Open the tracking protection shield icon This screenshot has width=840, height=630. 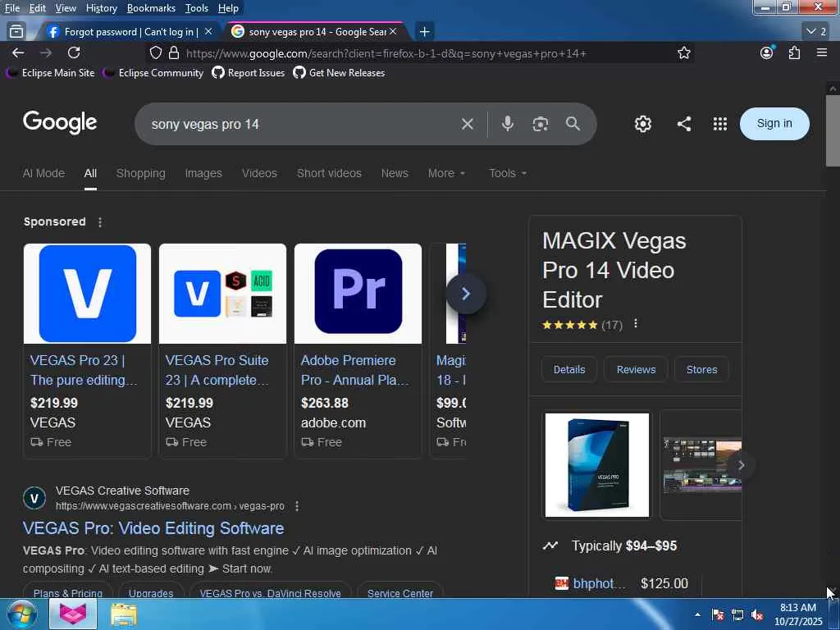pos(155,53)
